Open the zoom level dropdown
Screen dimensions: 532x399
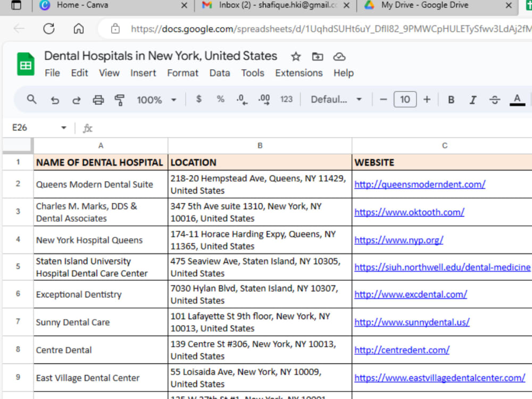pos(157,99)
